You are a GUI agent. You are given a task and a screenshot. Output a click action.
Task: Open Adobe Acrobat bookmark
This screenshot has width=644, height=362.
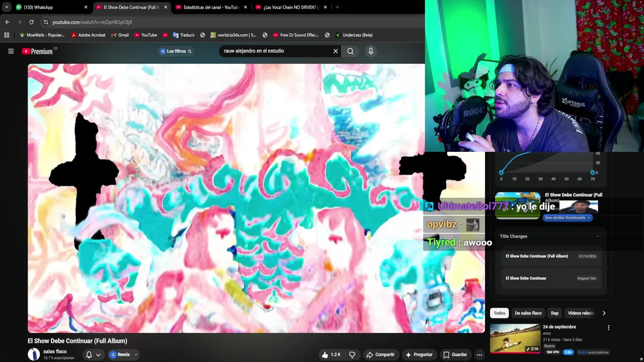[x=88, y=35]
